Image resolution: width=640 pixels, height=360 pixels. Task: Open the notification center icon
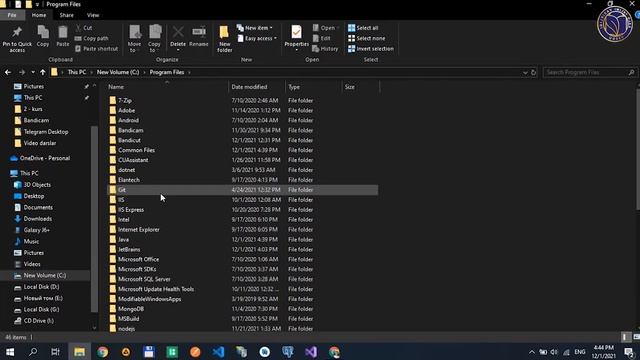point(630,352)
